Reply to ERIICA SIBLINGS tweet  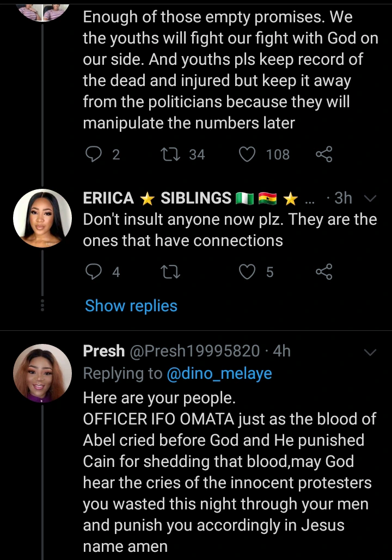tap(95, 271)
